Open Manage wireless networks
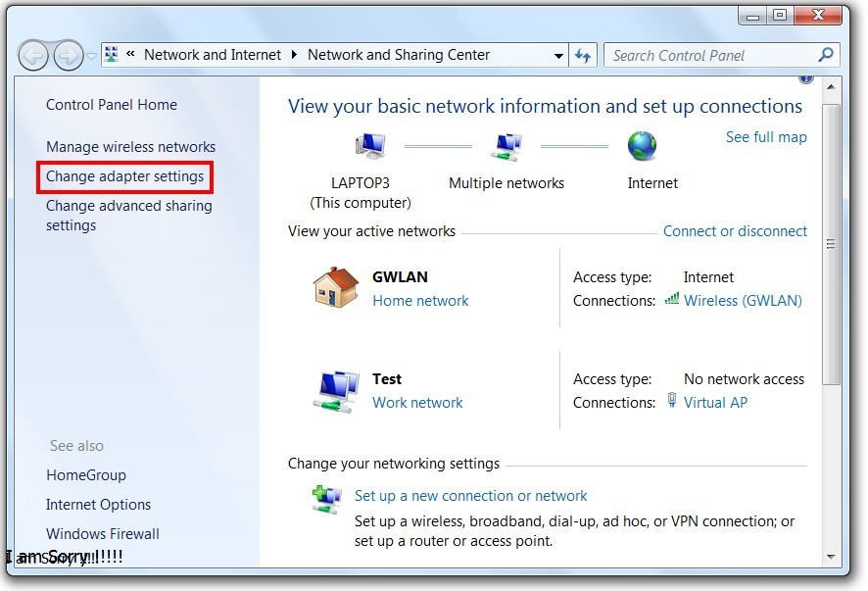Viewport: 868px width, 591px height. (130, 147)
